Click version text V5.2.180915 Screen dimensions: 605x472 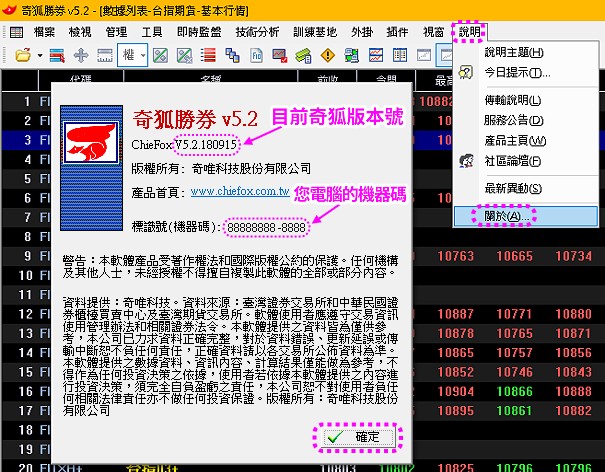[x=206, y=145]
